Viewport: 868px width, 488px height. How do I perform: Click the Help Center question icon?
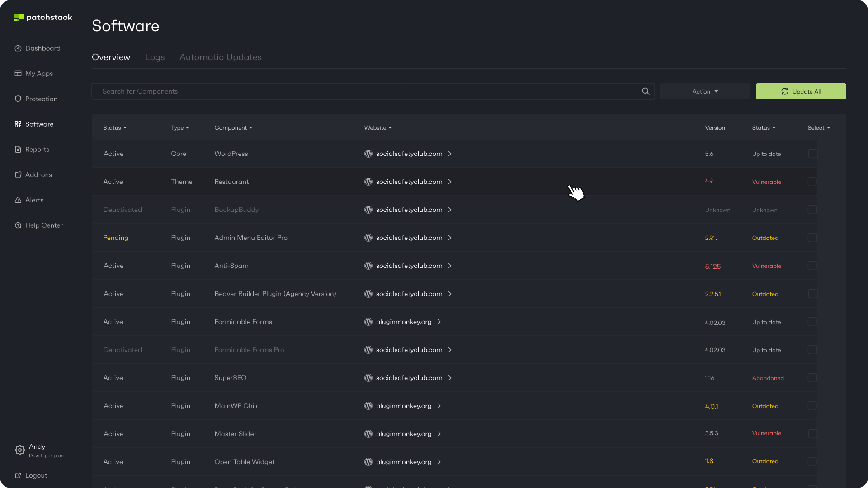(18, 225)
